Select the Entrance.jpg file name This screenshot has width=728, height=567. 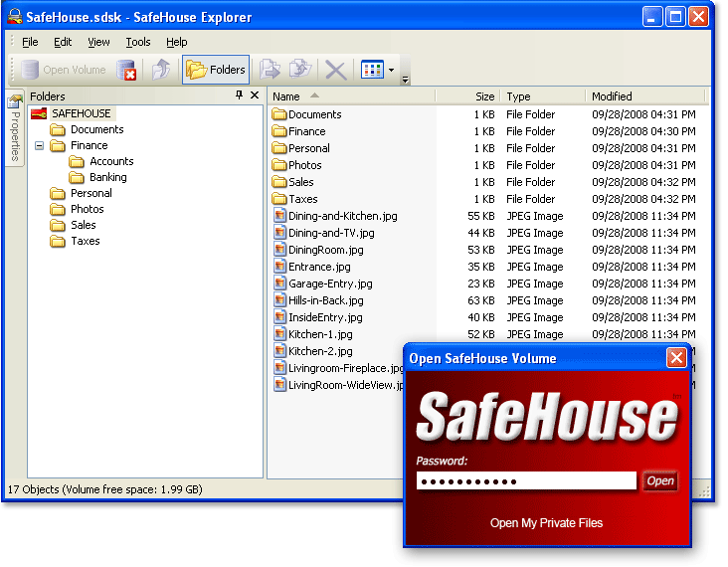[x=319, y=267]
